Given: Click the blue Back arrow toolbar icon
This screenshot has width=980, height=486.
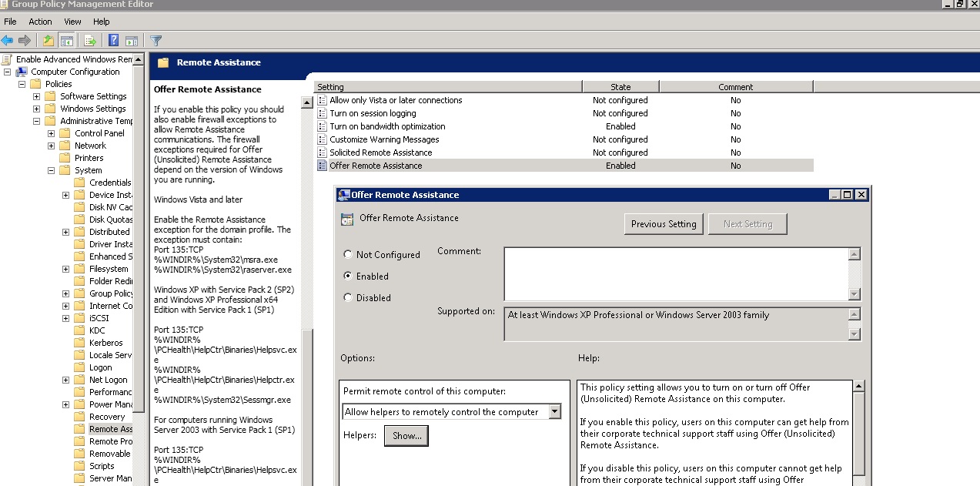Looking at the screenshot, I should click(8, 41).
